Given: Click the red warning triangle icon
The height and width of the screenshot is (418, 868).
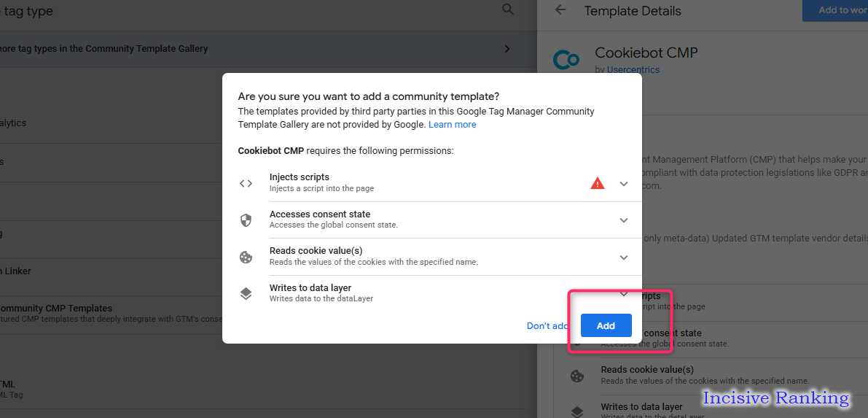Looking at the screenshot, I should click(x=598, y=183).
